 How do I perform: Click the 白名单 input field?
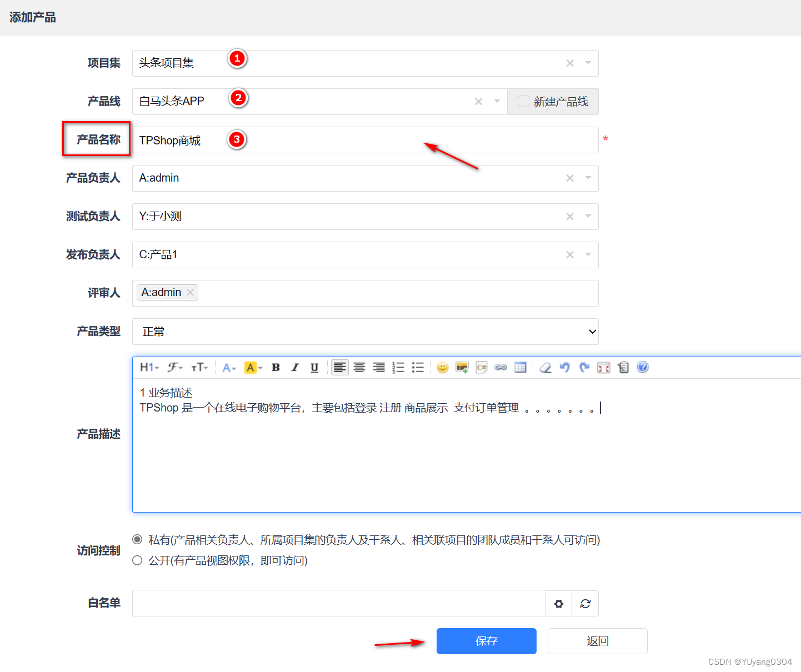[x=339, y=603]
